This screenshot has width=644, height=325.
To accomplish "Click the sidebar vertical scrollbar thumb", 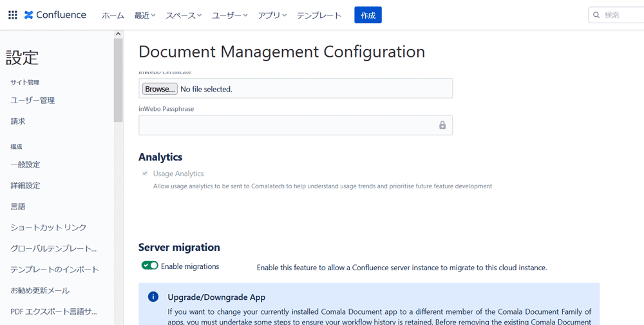I will [x=118, y=80].
